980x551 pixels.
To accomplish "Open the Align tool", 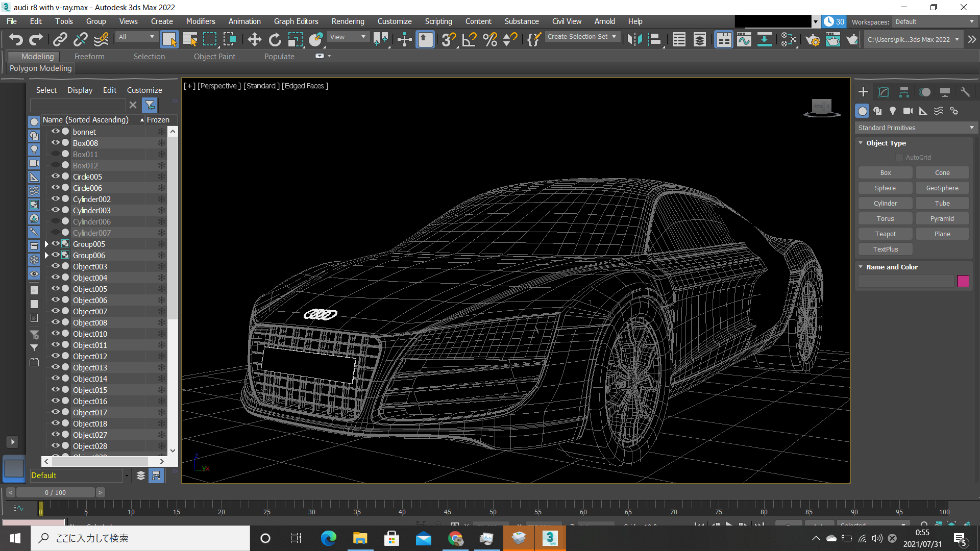I will click(x=655, y=39).
